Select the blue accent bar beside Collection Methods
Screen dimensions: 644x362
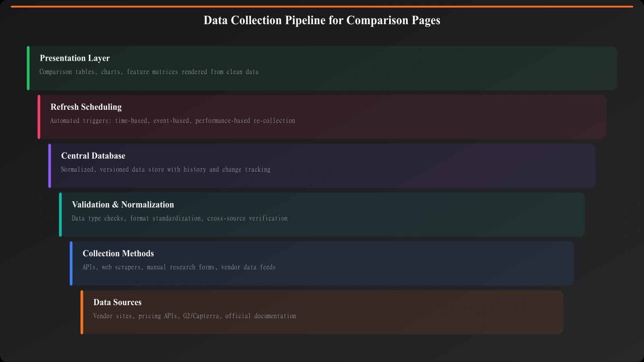click(71, 263)
